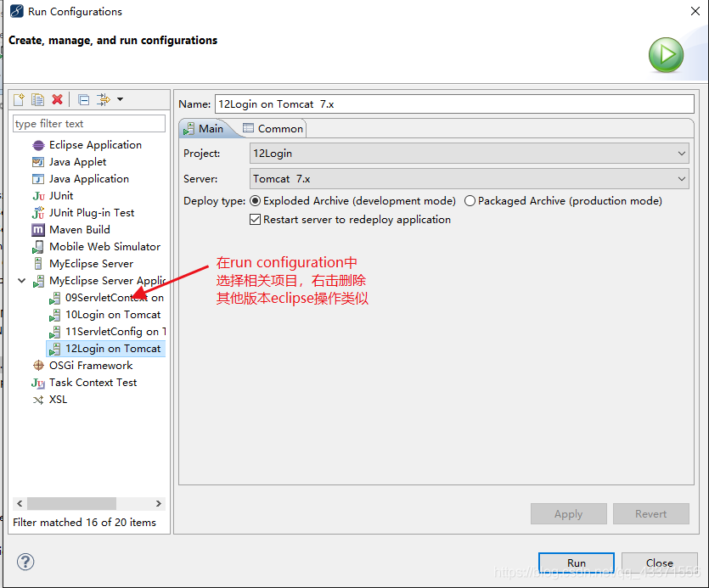Open the filter launch configurations icon
The image size is (709, 588).
(x=104, y=99)
